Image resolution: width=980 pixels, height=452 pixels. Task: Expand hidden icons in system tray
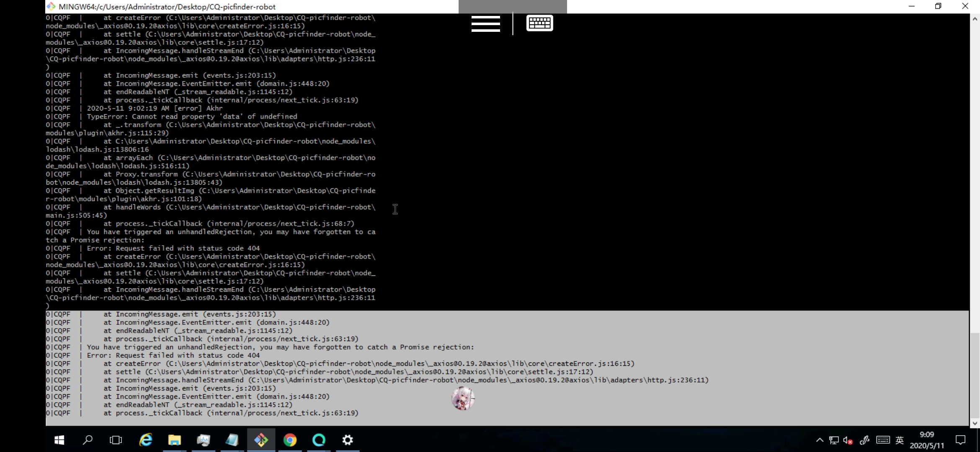pyautogui.click(x=820, y=440)
